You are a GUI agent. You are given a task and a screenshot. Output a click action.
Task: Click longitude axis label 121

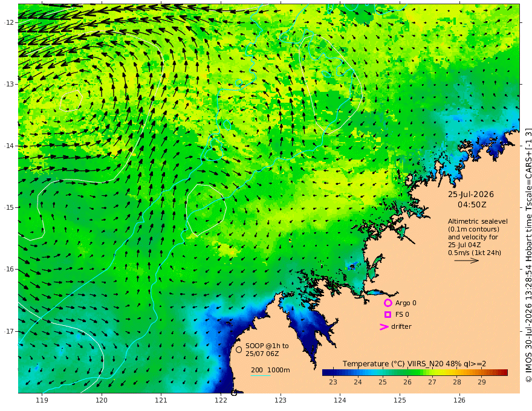pyautogui.click(x=161, y=401)
